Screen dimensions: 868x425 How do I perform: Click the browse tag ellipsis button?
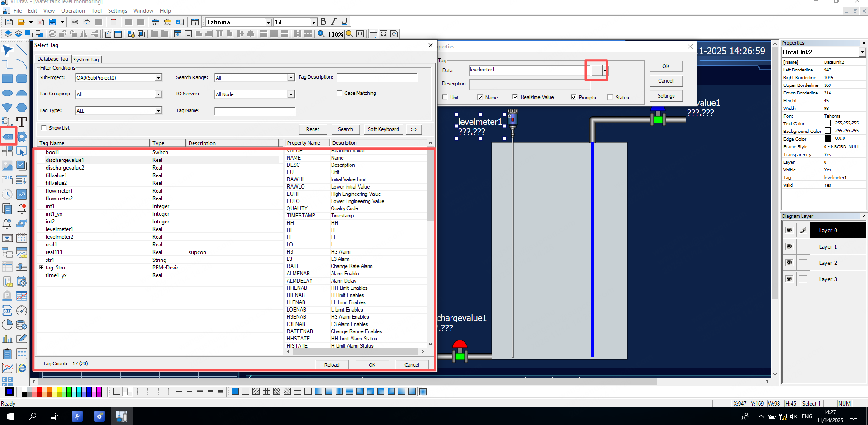tap(597, 71)
